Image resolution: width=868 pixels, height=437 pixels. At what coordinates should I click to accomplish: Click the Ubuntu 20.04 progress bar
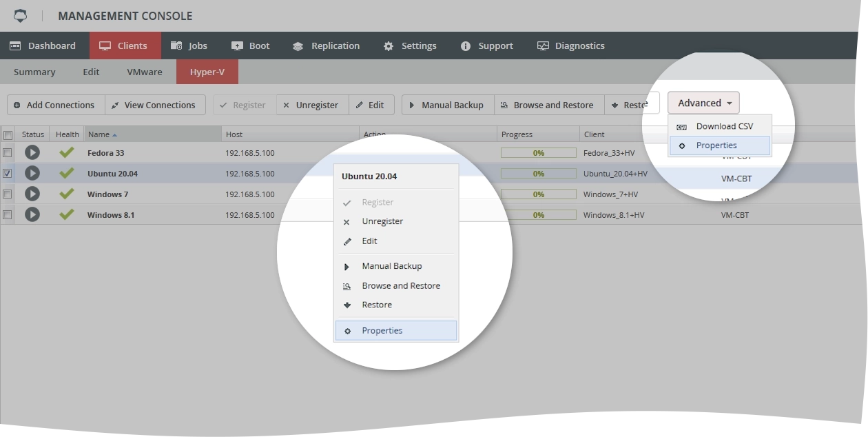click(539, 174)
